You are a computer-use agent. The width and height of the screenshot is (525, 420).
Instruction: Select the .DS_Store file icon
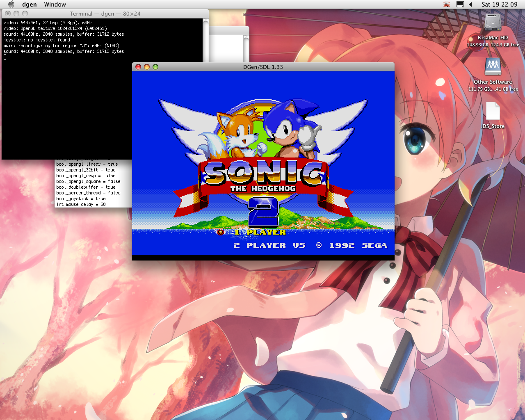pyautogui.click(x=493, y=111)
